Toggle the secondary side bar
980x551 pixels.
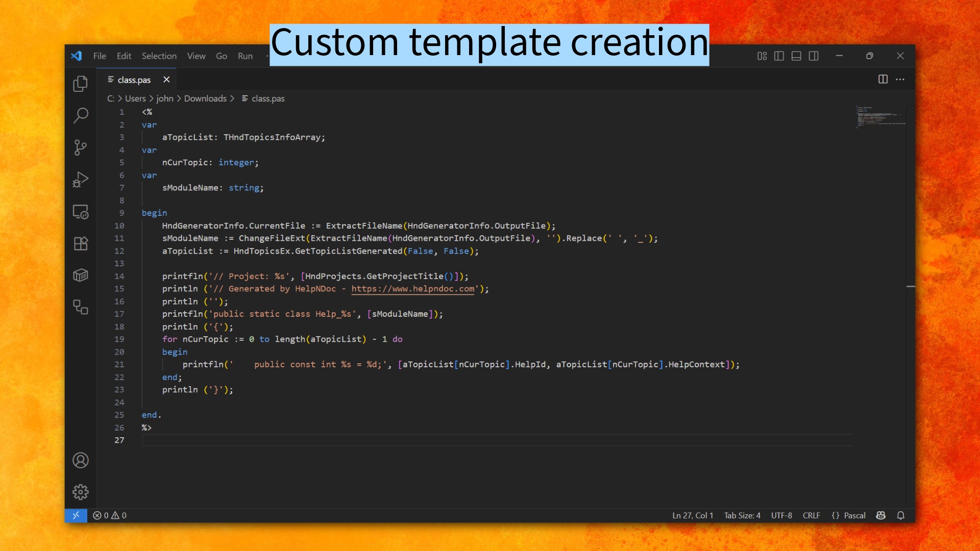814,56
